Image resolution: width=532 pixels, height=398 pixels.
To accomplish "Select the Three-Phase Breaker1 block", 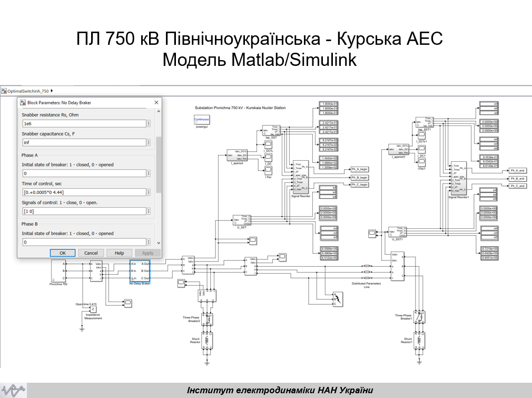I will (x=419, y=317).
